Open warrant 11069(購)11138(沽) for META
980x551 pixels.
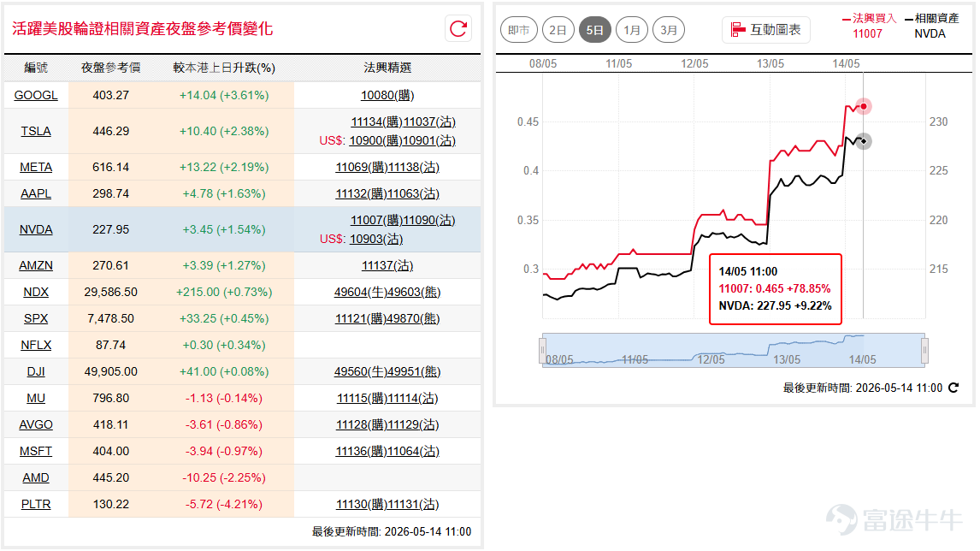point(387,167)
